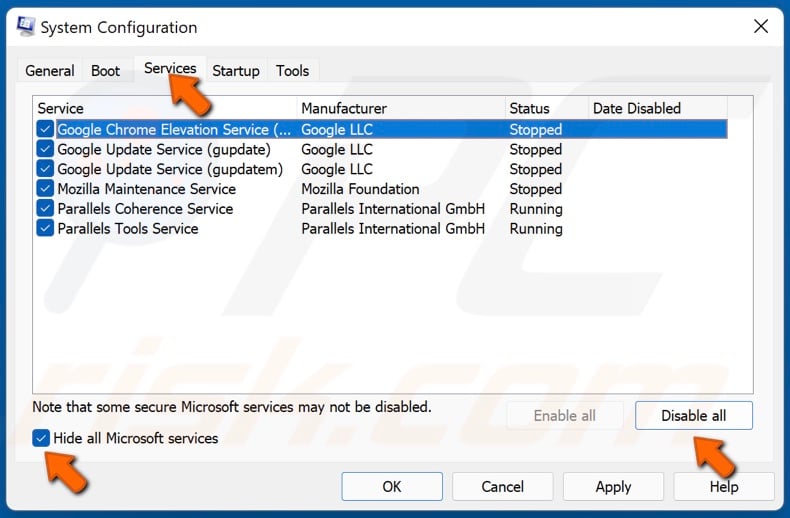790x518 pixels.
Task: Click the Disable all button
Action: tap(694, 416)
